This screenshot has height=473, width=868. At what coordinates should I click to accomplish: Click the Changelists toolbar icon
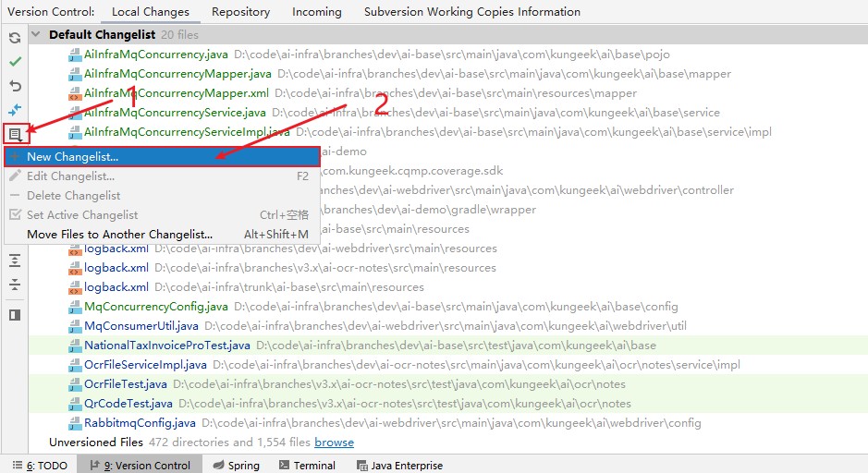click(14, 134)
